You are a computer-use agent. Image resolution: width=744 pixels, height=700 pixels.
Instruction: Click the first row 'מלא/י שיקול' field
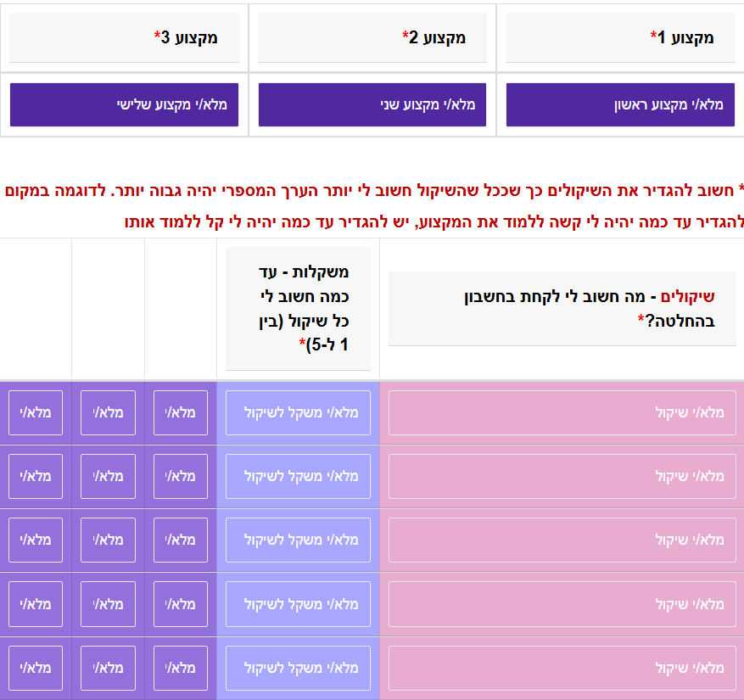562,412
